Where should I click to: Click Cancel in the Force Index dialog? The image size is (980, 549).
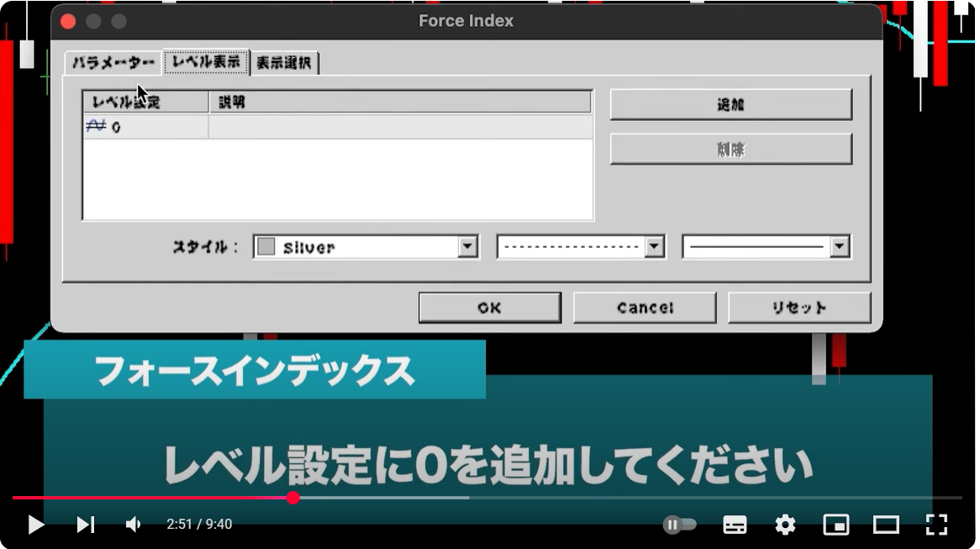click(645, 308)
